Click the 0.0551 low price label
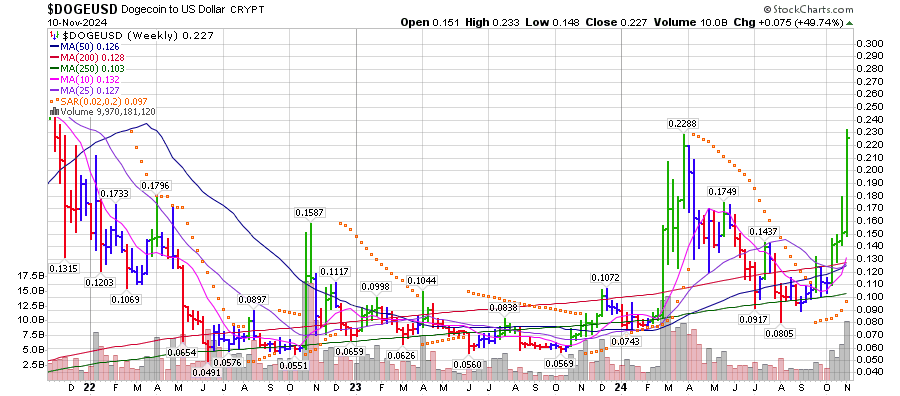This screenshot has height=396, width=900. 294,366
